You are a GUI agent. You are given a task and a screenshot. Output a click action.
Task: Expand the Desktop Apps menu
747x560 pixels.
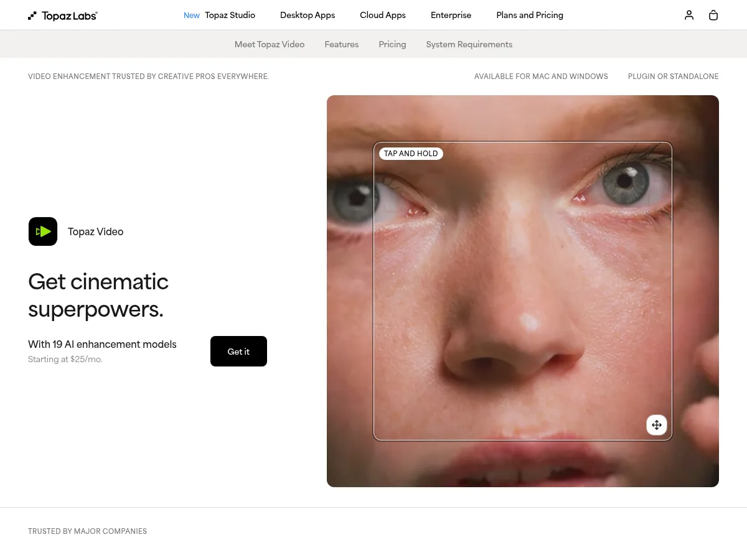(x=308, y=15)
